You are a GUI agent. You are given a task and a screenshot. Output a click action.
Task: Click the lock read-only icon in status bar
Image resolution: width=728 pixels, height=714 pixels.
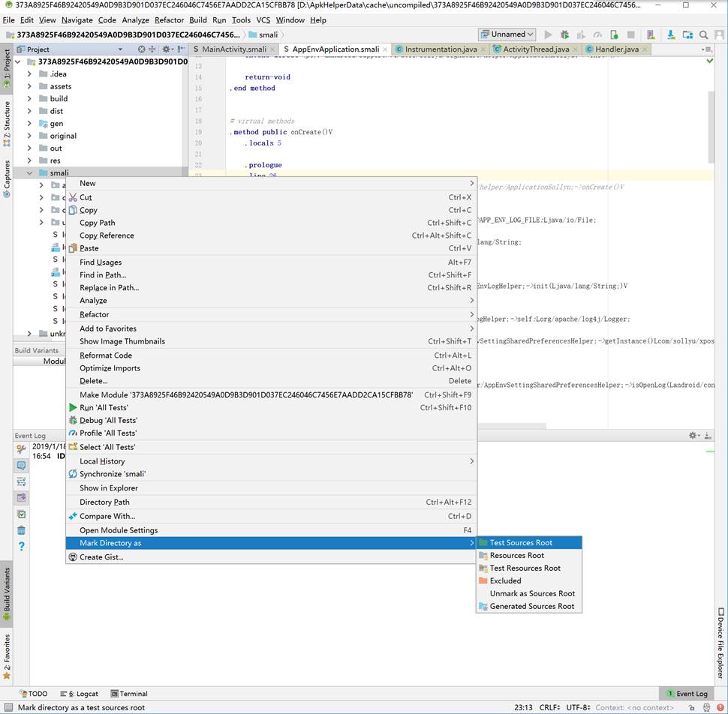pos(692,707)
